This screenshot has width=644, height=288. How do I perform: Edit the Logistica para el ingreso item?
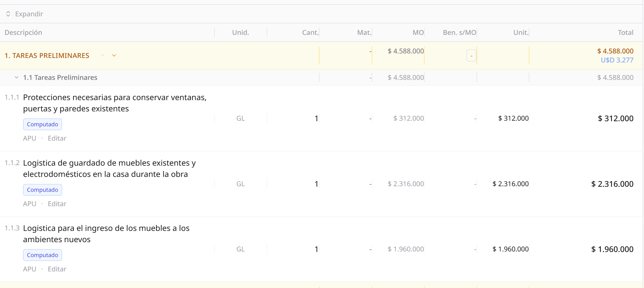pyautogui.click(x=57, y=269)
